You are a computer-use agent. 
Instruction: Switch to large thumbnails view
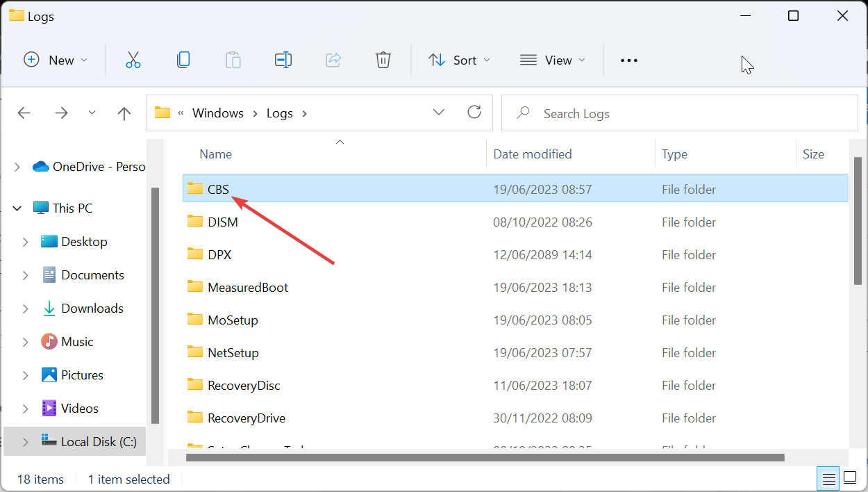tap(850, 478)
